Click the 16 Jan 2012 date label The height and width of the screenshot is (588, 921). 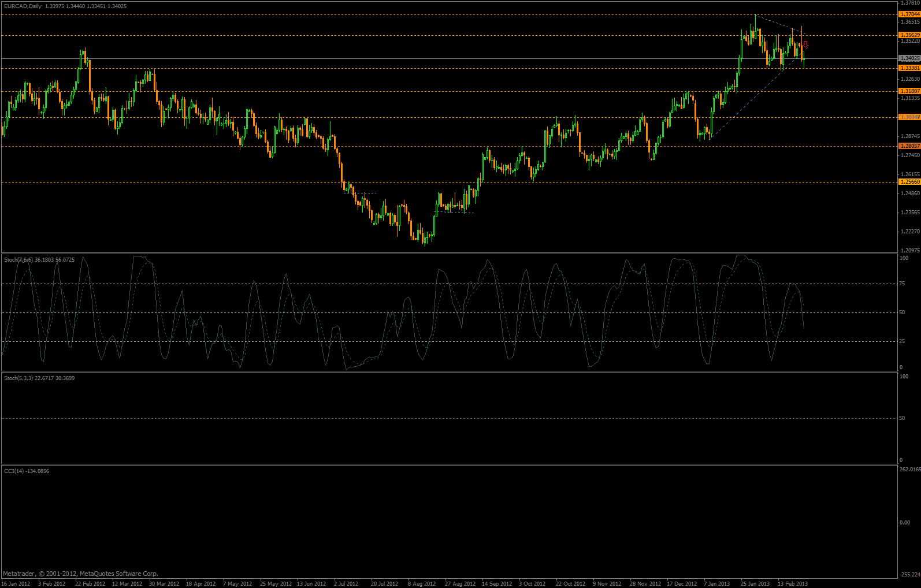[16, 583]
